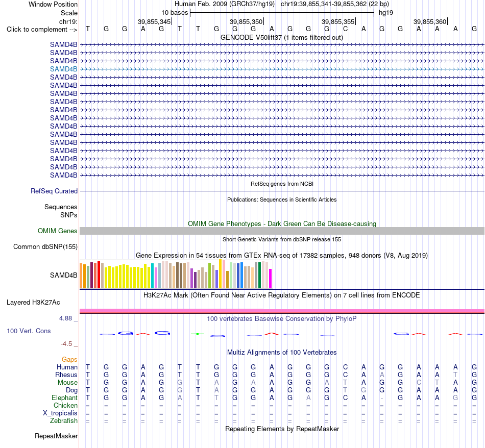Click the 'Layered H3K27Ac' track label

[x=33, y=303]
